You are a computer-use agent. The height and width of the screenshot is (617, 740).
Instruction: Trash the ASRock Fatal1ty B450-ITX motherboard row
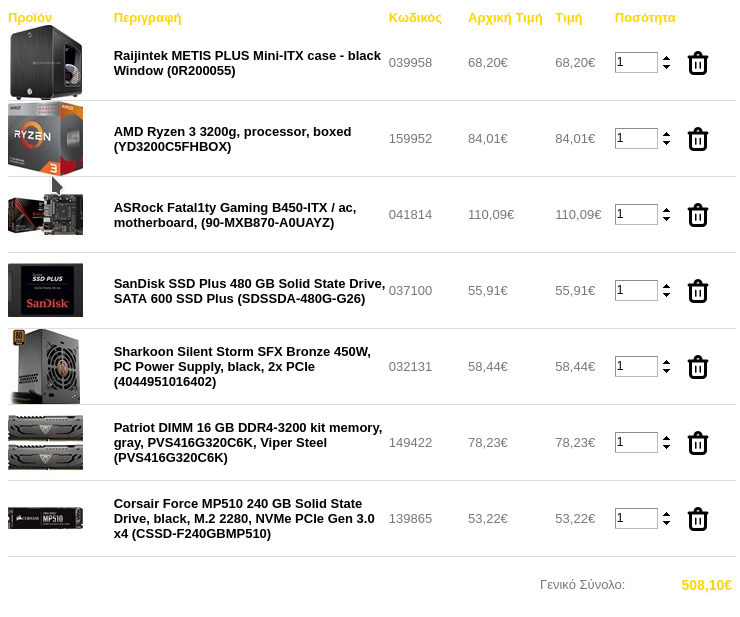698,215
